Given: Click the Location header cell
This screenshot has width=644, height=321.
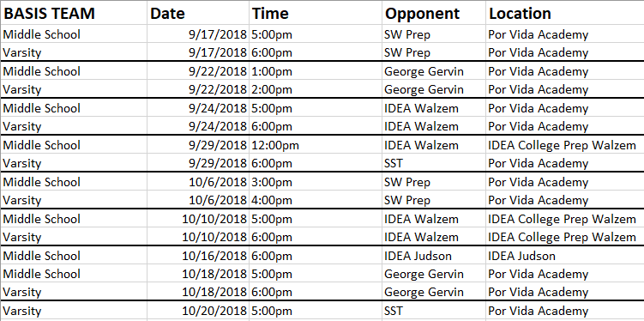Looking at the screenshot, I should click(x=565, y=13).
